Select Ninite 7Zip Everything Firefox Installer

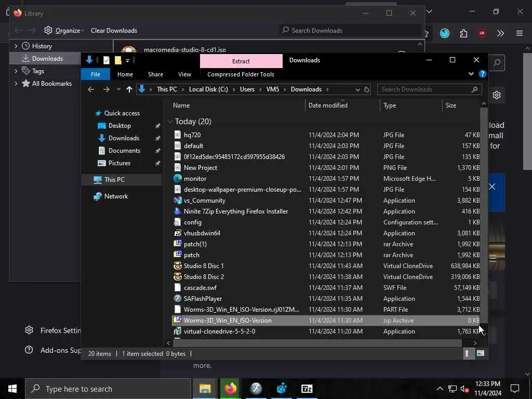[x=326, y=211]
